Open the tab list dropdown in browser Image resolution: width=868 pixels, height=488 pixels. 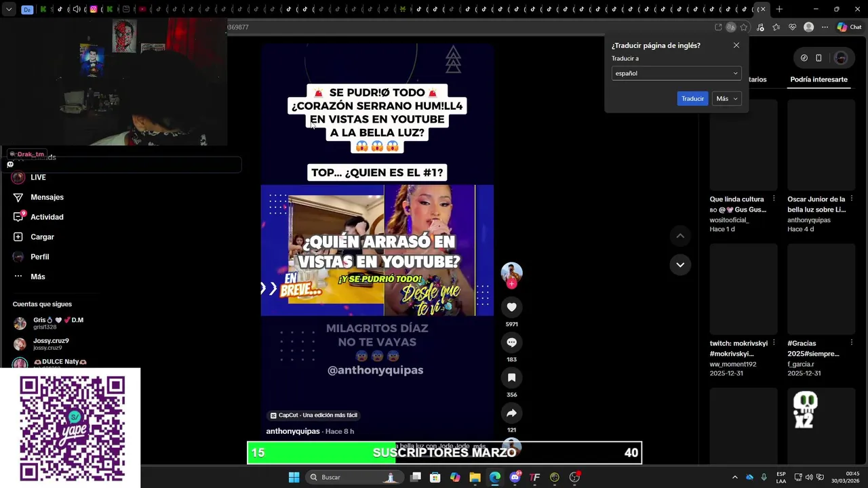[9, 9]
